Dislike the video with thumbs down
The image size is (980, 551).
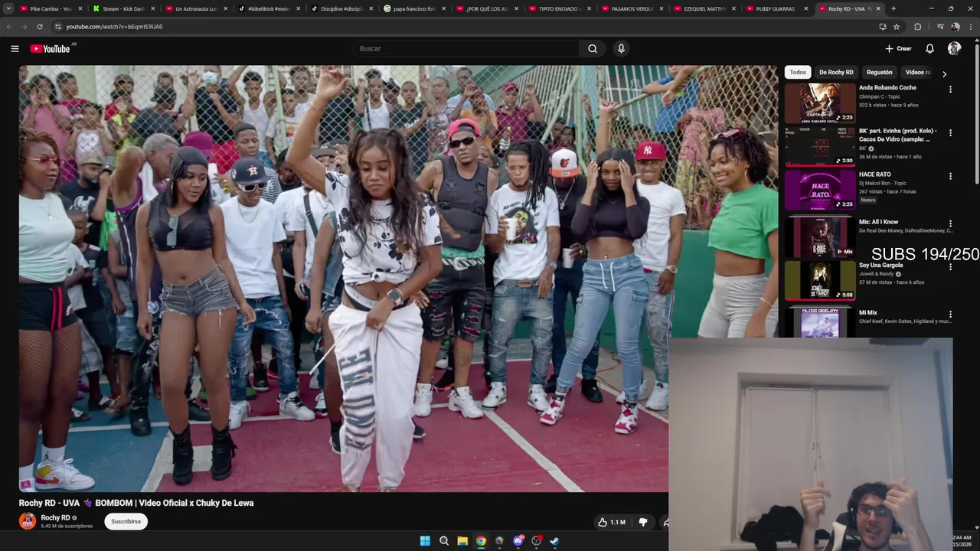pyautogui.click(x=643, y=522)
